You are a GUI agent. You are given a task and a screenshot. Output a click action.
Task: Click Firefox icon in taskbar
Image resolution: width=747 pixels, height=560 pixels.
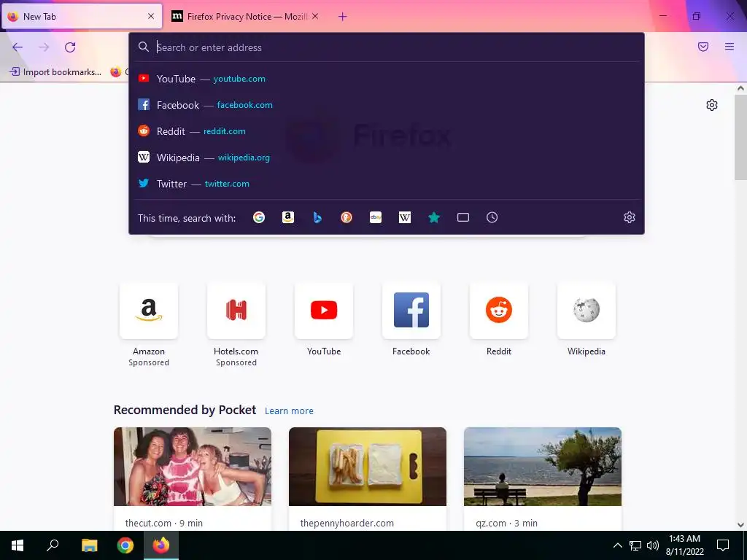161,545
